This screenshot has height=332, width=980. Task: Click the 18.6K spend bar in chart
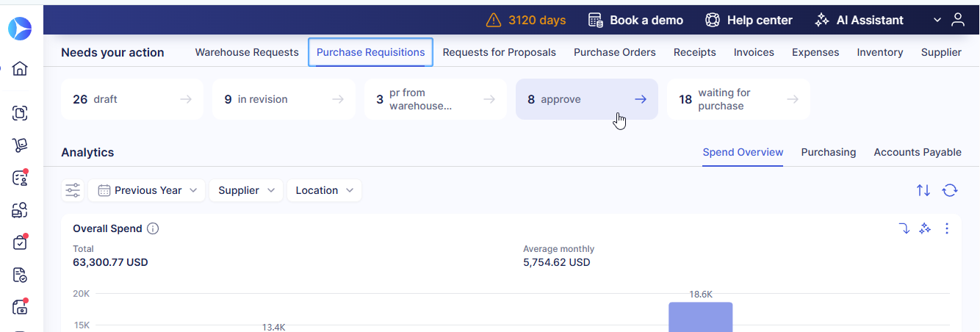pyautogui.click(x=700, y=317)
